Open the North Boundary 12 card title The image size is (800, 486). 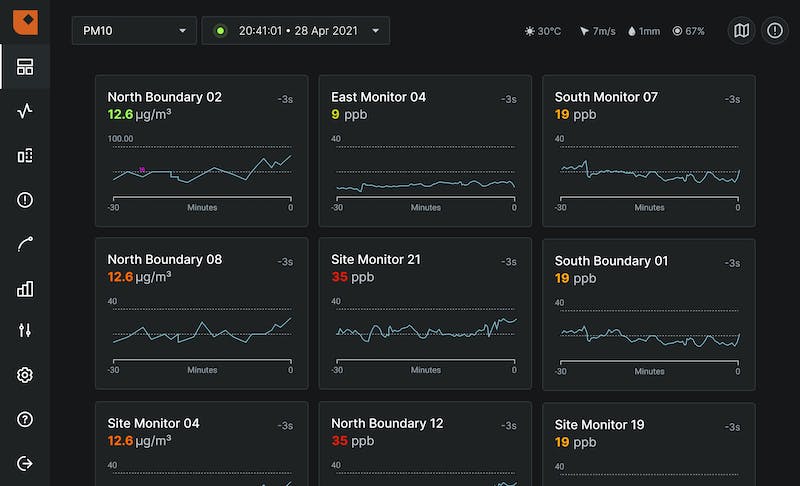pyautogui.click(x=387, y=423)
